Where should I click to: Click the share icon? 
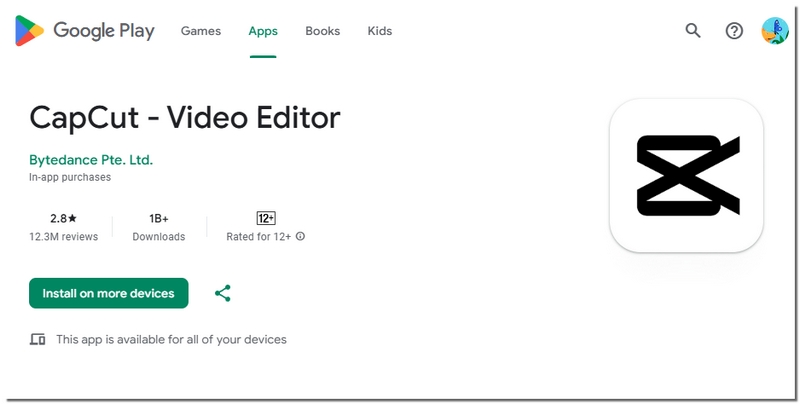pos(222,293)
